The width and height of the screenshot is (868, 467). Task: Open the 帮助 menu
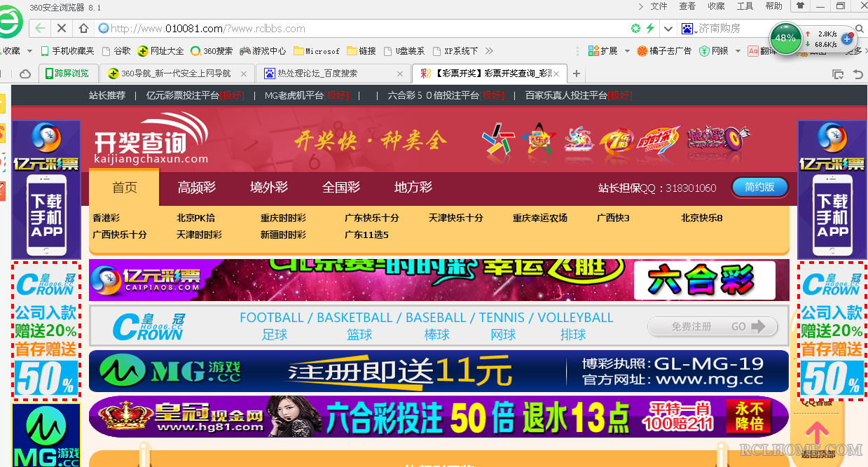pos(773,6)
